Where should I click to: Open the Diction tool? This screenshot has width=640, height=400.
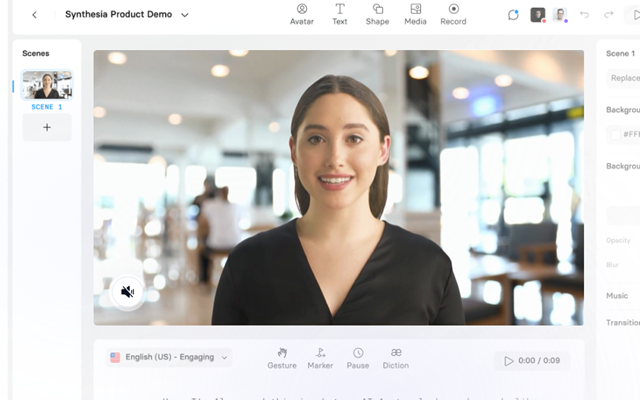pyautogui.click(x=396, y=359)
